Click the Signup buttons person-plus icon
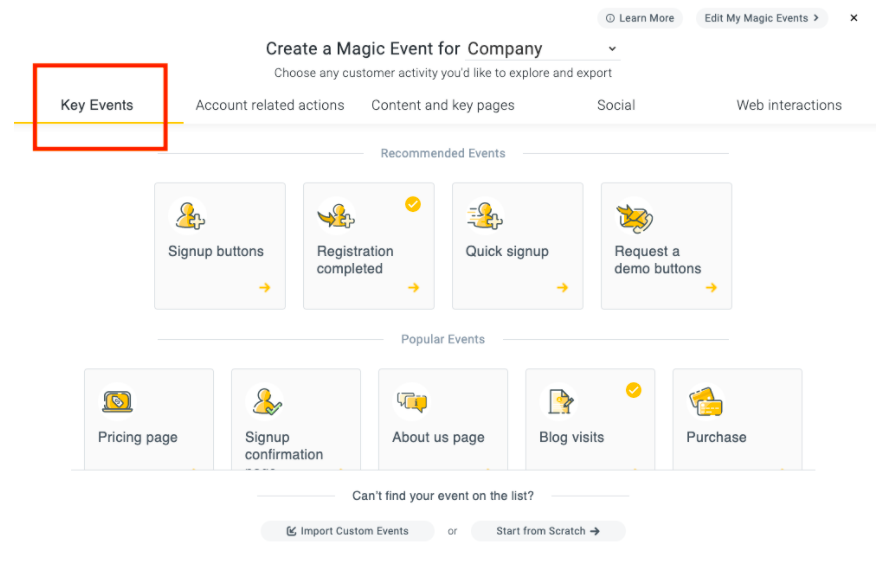The height and width of the screenshot is (571, 878). (189, 216)
